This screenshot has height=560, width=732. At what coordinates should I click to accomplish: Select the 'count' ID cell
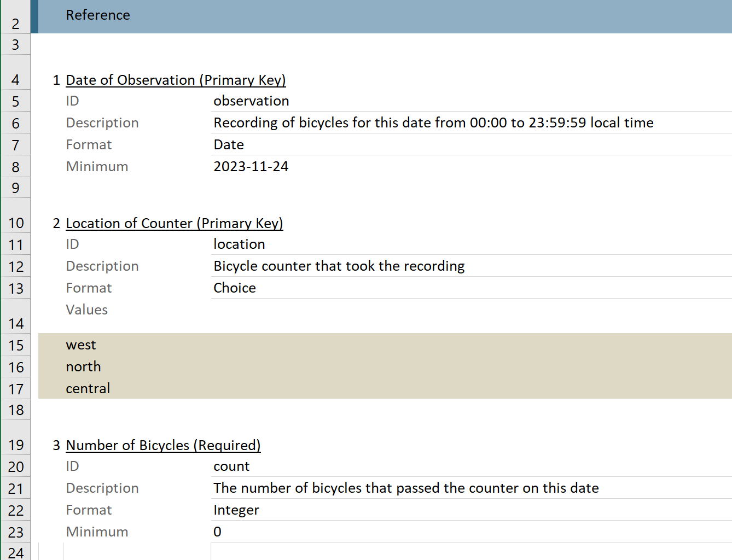(231, 466)
